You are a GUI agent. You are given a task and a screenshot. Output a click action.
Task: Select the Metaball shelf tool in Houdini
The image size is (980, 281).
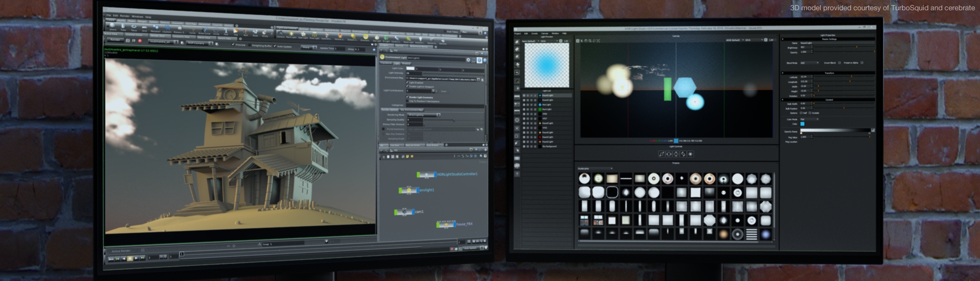tap(156, 28)
